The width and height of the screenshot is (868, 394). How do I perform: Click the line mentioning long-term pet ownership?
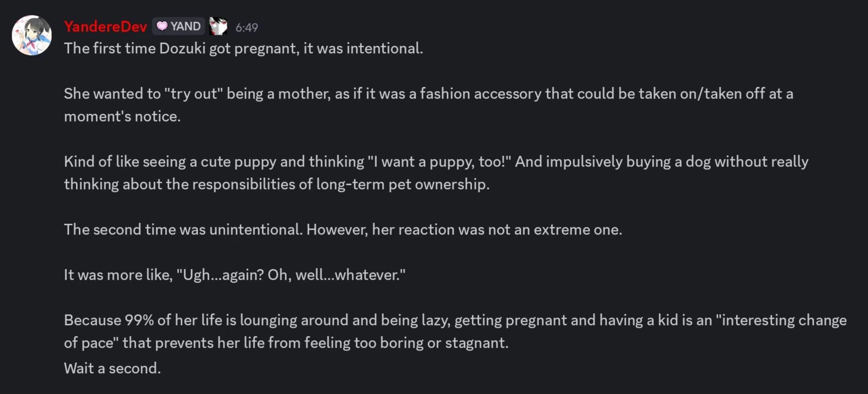tap(276, 184)
